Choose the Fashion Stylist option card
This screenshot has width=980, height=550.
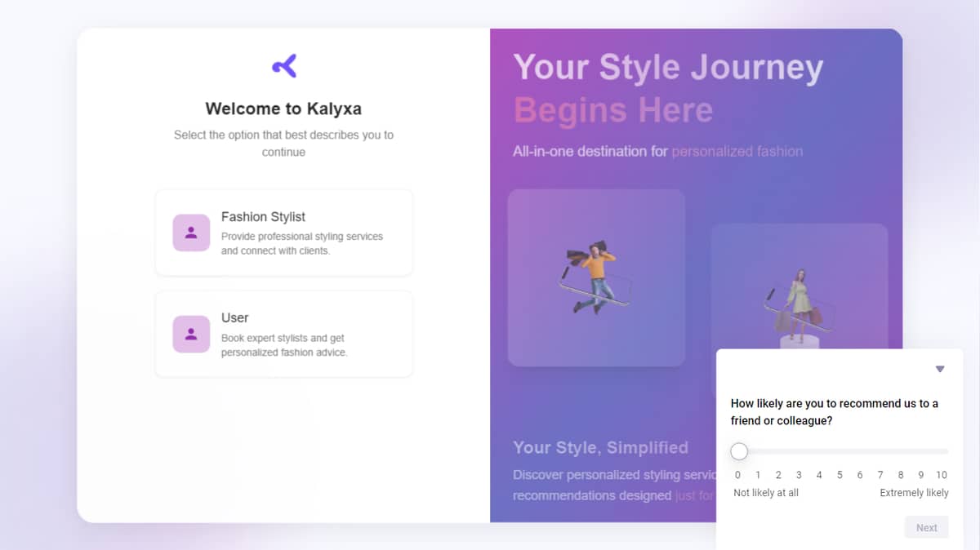(283, 233)
